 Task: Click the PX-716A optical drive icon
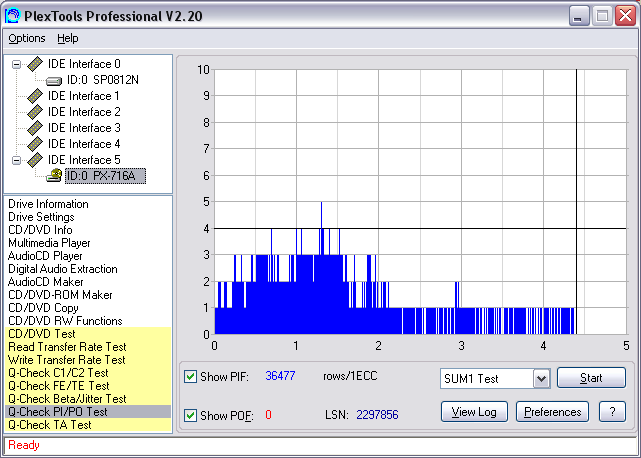[54, 176]
